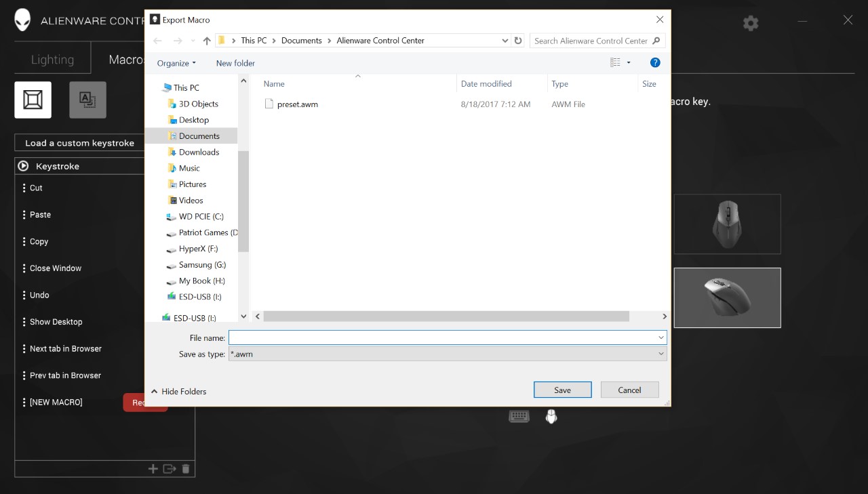Expand the File name history dropdown
The height and width of the screenshot is (494, 868).
click(660, 337)
